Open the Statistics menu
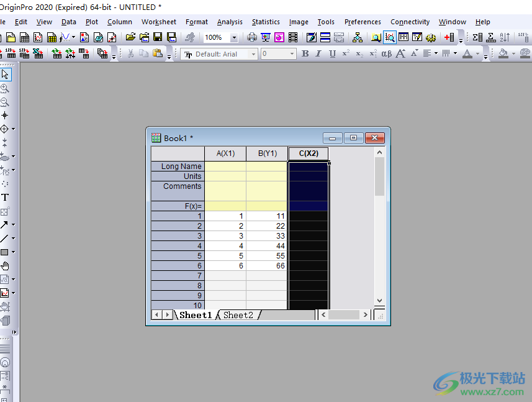 (x=266, y=22)
